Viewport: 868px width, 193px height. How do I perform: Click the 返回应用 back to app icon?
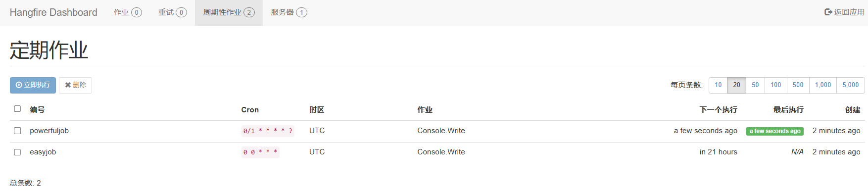828,12
